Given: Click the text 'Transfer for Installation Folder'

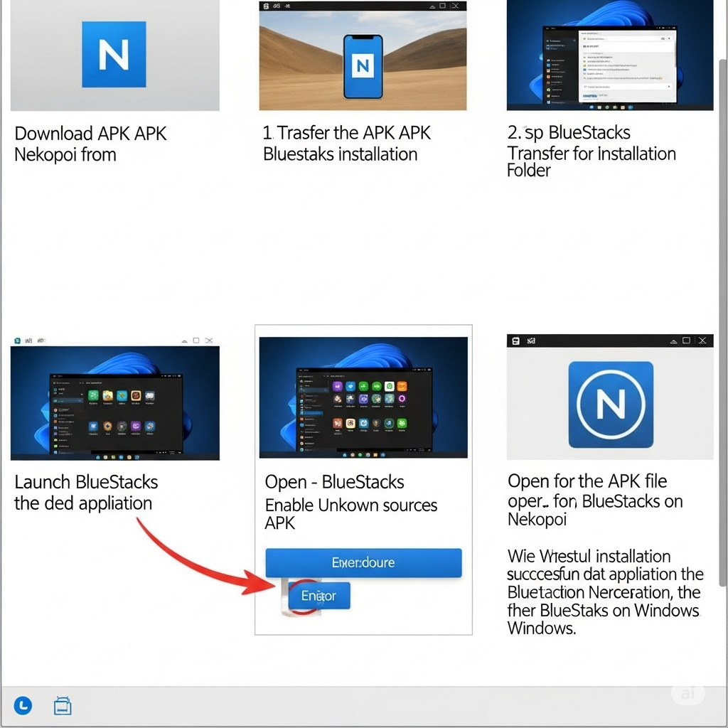Looking at the screenshot, I should 591,161.
